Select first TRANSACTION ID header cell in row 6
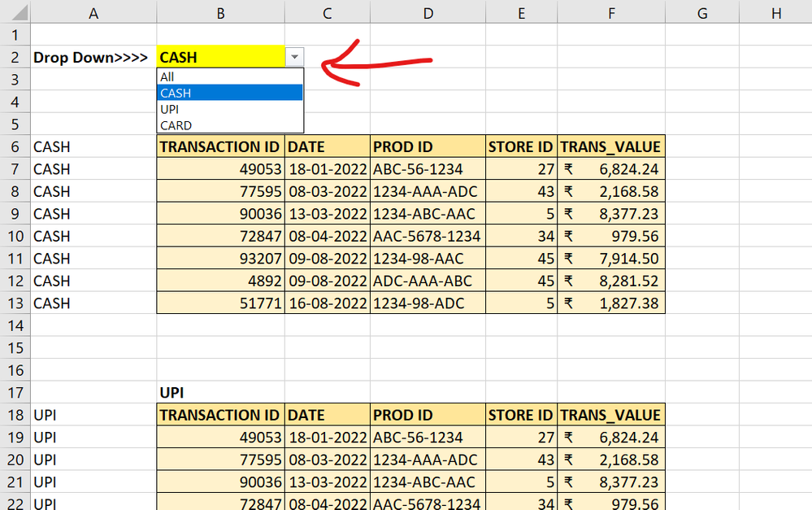 [x=220, y=146]
